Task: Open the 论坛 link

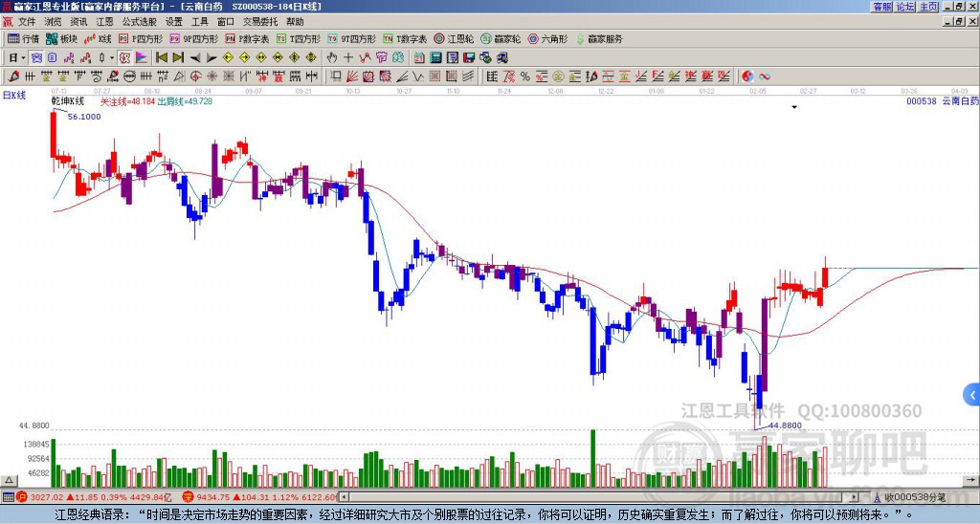Action: click(x=905, y=7)
